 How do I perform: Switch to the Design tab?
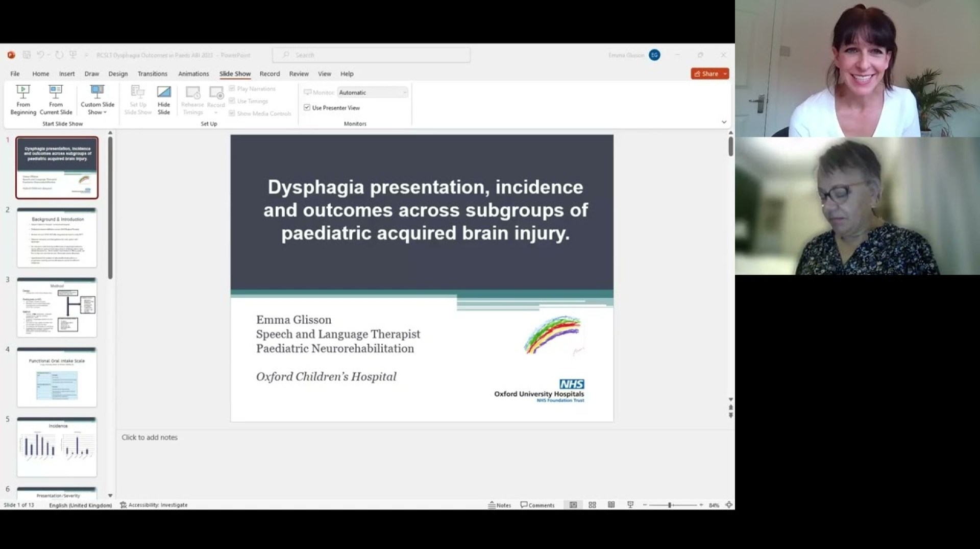[x=118, y=74]
